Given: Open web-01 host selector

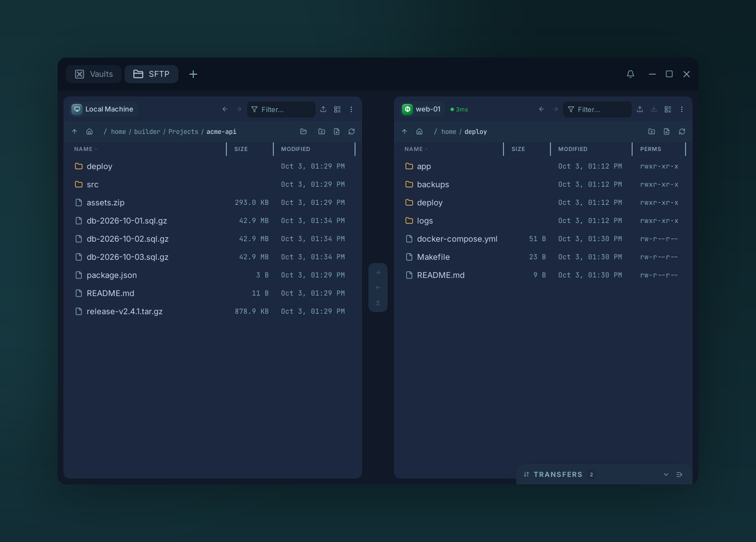Looking at the screenshot, I should coord(421,109).
